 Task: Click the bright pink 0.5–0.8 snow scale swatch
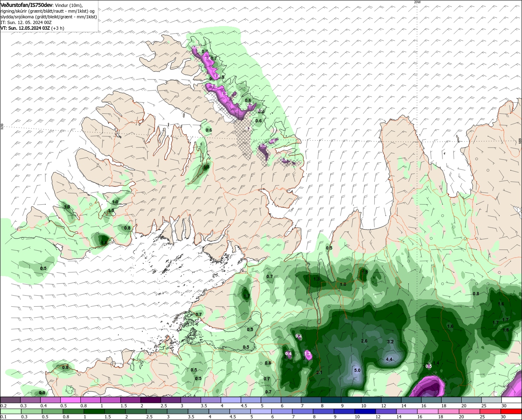coord(71,400)
